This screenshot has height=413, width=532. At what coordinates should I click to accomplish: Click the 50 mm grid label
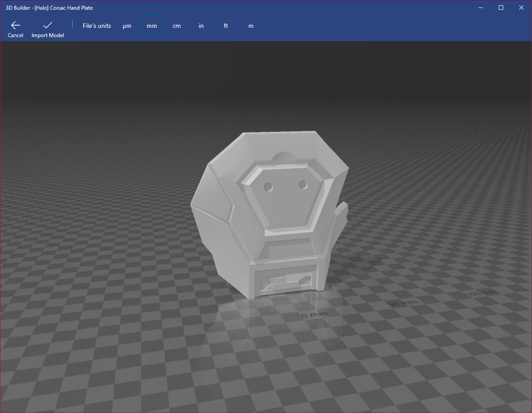pyautogui.click(x=402, y=303)
